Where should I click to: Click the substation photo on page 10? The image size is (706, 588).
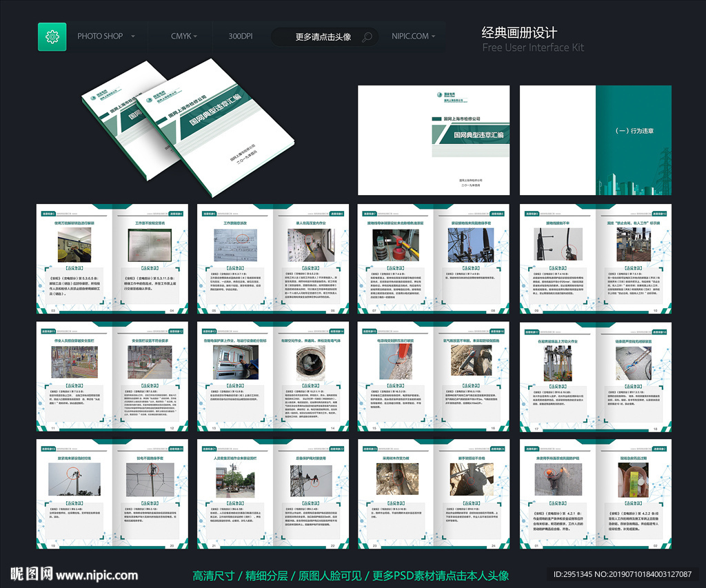pyautogui.click(x=634, y=245)
